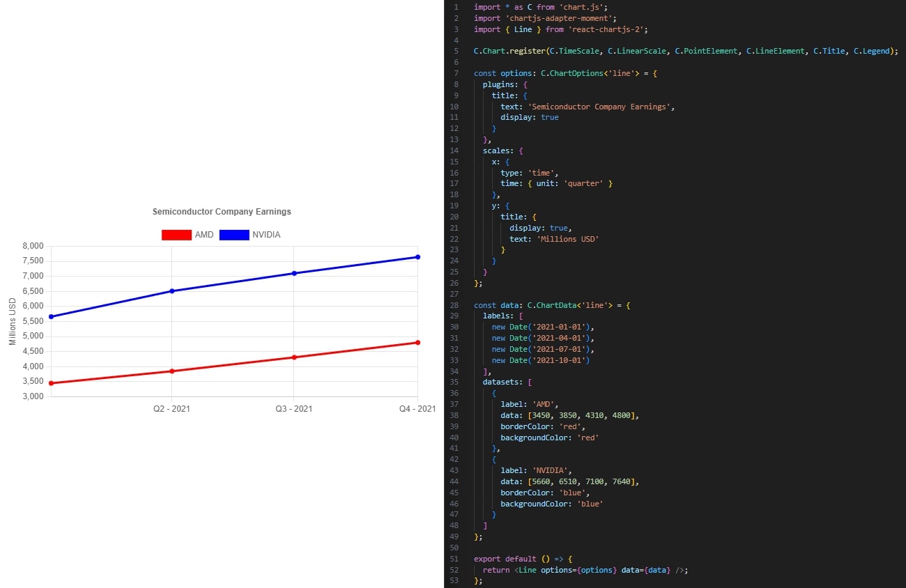
Task: Click the 7,500 y-axis tick label
Action: [x=33, y=261]
